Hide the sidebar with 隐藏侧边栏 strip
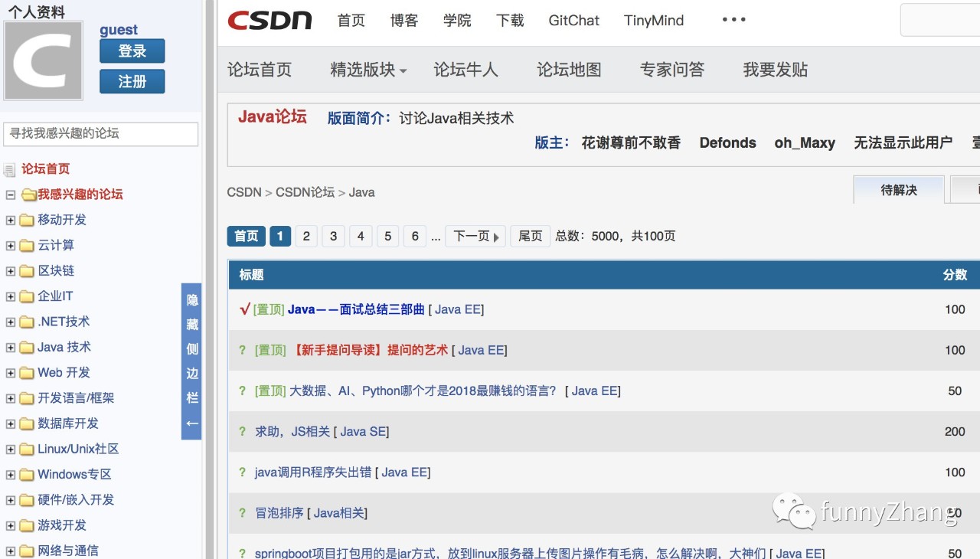Viewport: 980px width, 559px height. click(x=191, y=361)
